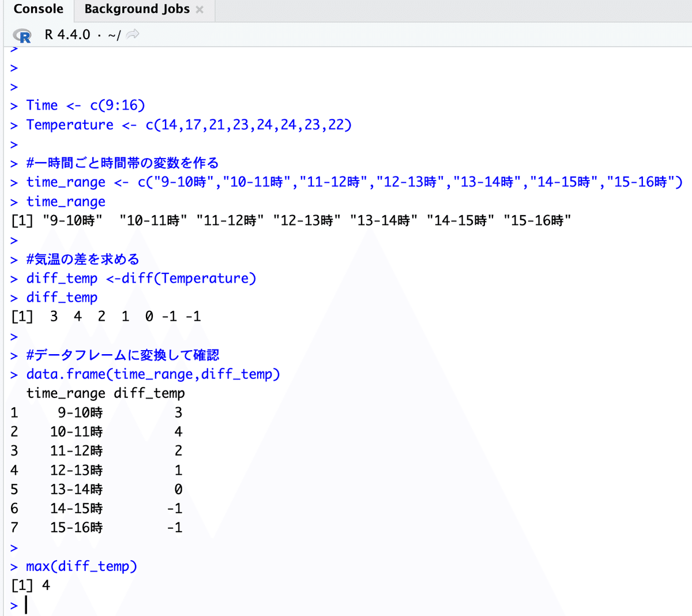Click the data frame header 'time_range diff_temp'
692x616 pixels.
pos(106,393)
